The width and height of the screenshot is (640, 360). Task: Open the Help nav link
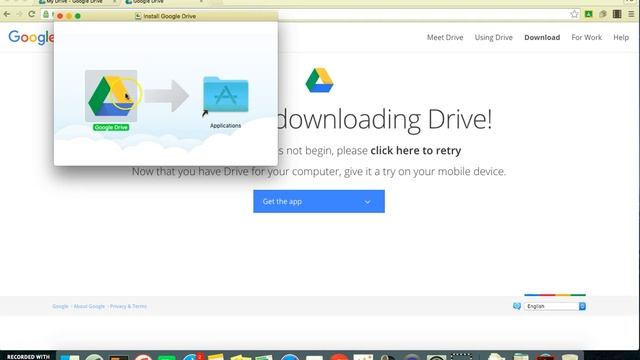click(x=621, y=37)
